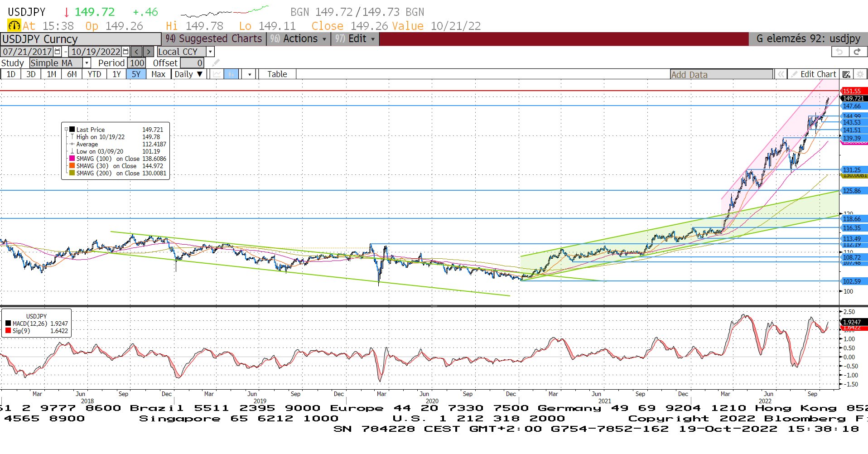Open the start date calendar picker
Viewport: 868px width, 454px height.
[58, 52]
